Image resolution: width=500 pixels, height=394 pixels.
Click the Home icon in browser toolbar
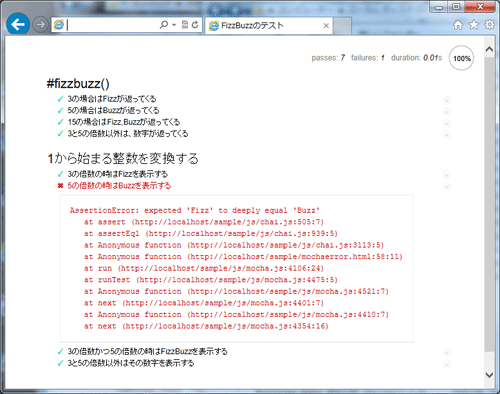(x=458, y=25)
